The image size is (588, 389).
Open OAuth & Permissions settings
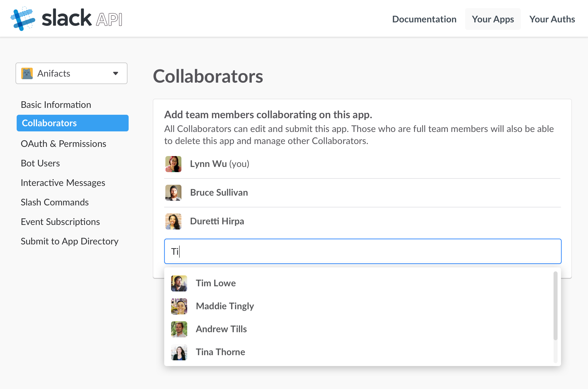(x=63, y=144)
